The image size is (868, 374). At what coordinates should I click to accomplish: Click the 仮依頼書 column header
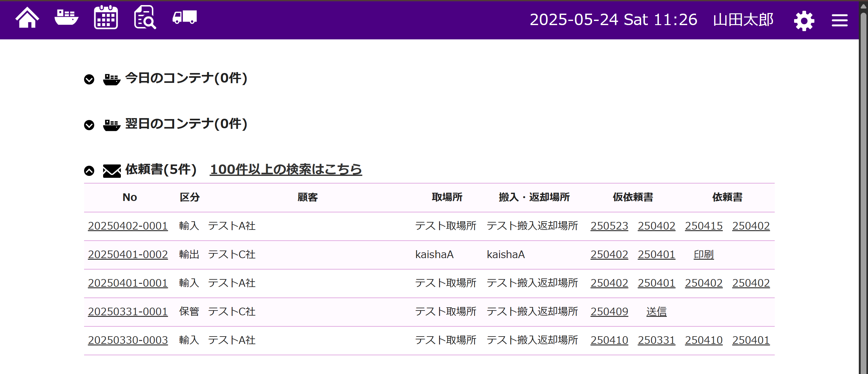pyautogui.click(x=633, y=197)
